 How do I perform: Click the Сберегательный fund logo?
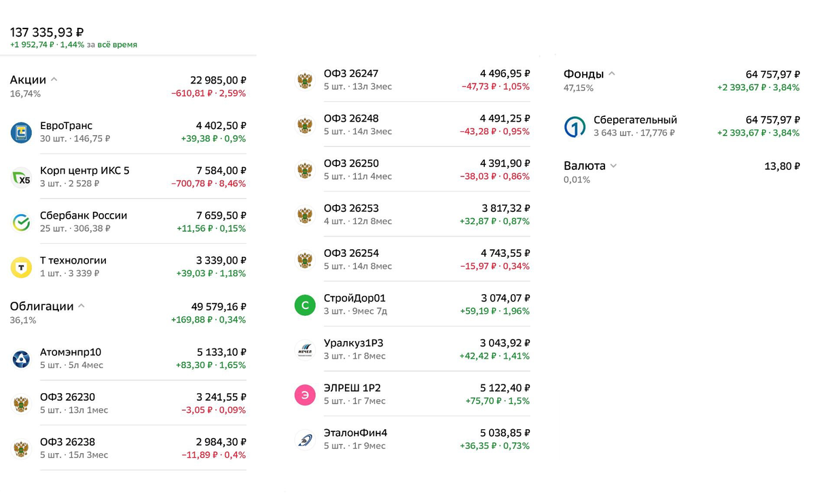575,126
